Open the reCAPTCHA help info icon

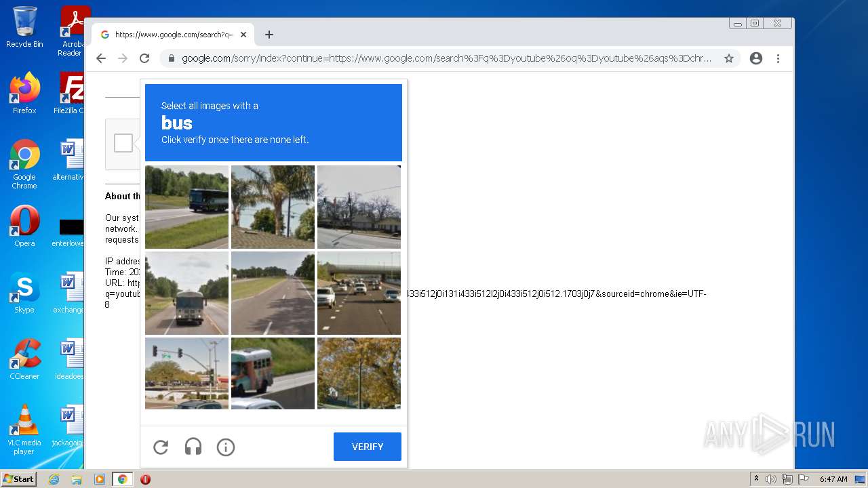[226, 447]
